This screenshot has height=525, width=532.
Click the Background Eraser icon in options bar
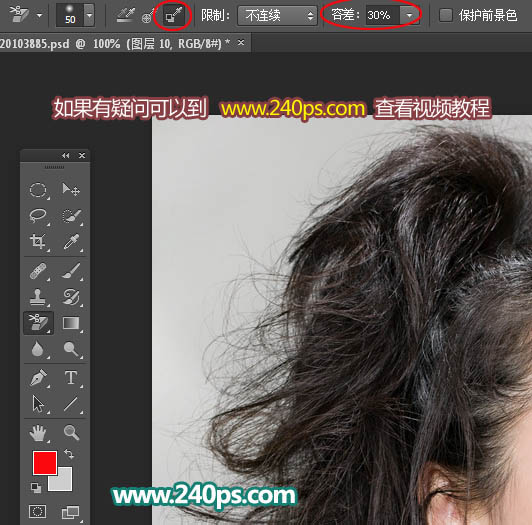(x=19, y=14)
